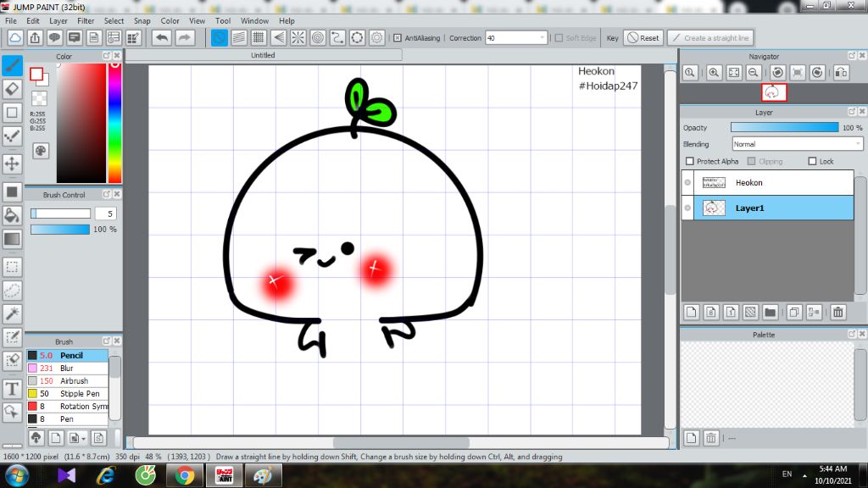Toggle the AntiAliasing checkbox

point(398,37)
